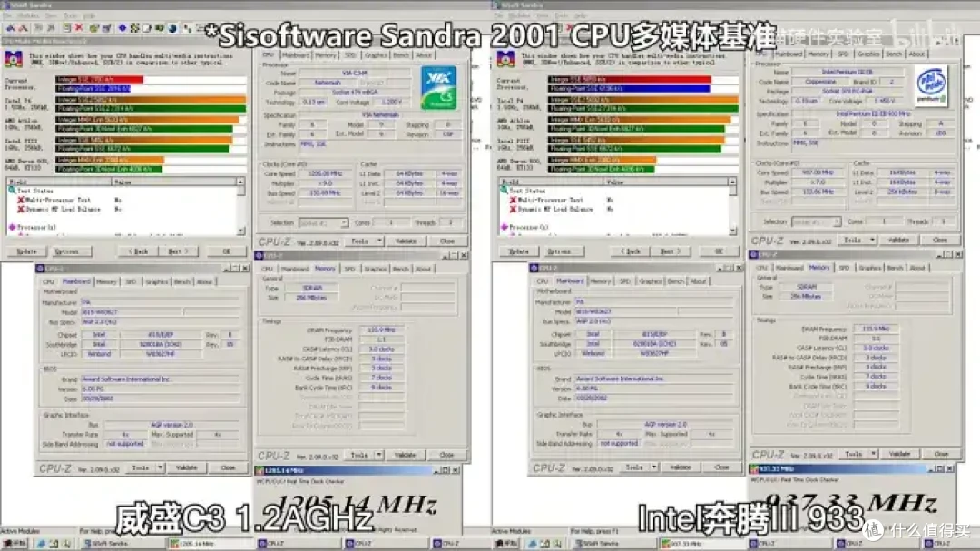The height and width of the screenshot is (551, 980).
Task: Click Close in left Mainboard CPU-Z window
Action: 228,467
